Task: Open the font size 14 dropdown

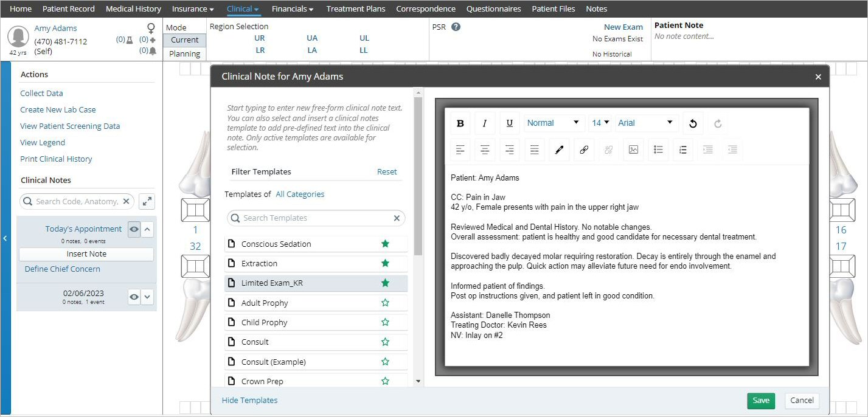Action: coord(600,123)
